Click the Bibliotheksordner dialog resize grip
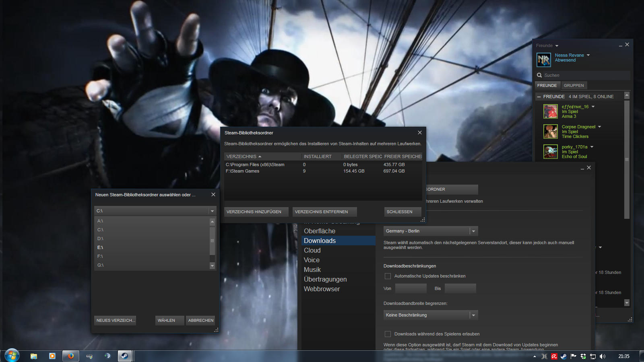644x362 pixels. [423, 220]
